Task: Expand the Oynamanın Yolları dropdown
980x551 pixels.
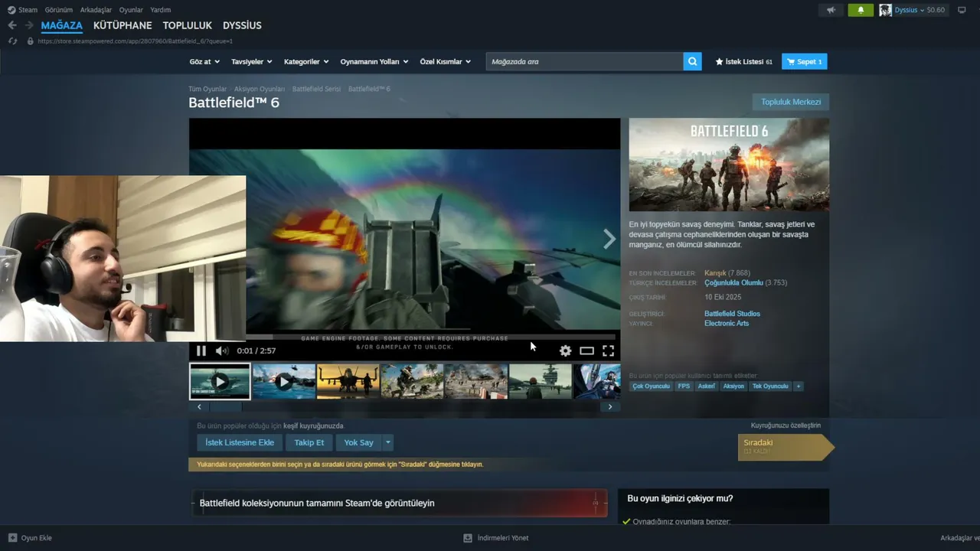Action: tap(374, 62)
